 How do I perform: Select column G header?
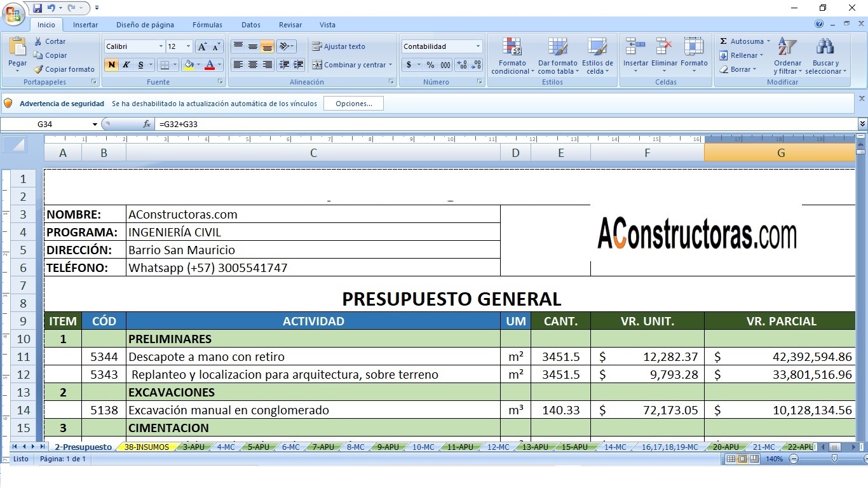[780, 152]
